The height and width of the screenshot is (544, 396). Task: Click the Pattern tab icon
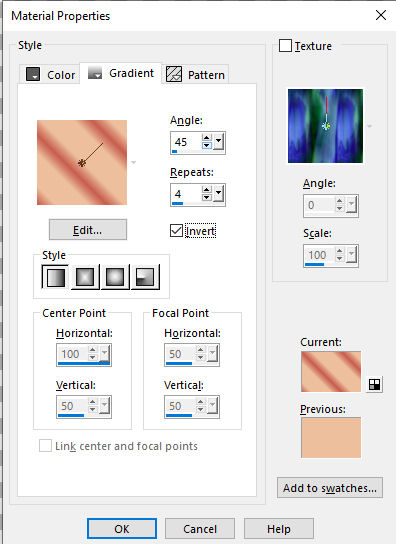(x=174, y=74)
